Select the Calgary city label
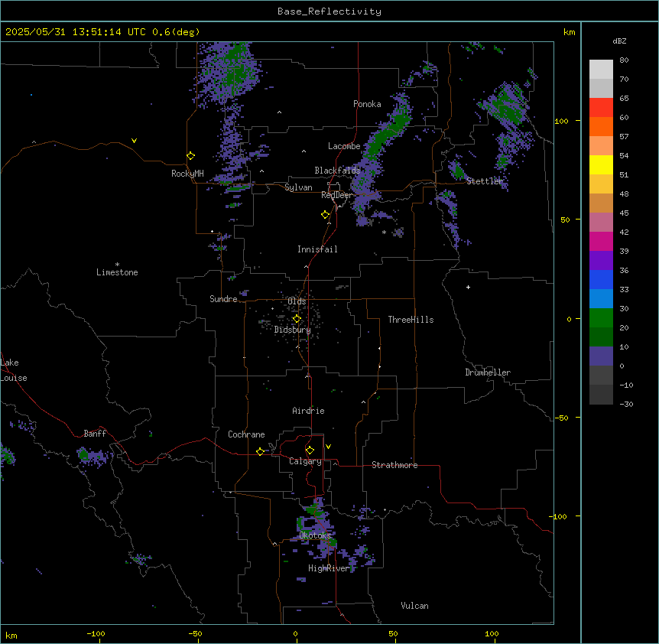Viewport: 659px width, 644px height. tap(305, 461)
